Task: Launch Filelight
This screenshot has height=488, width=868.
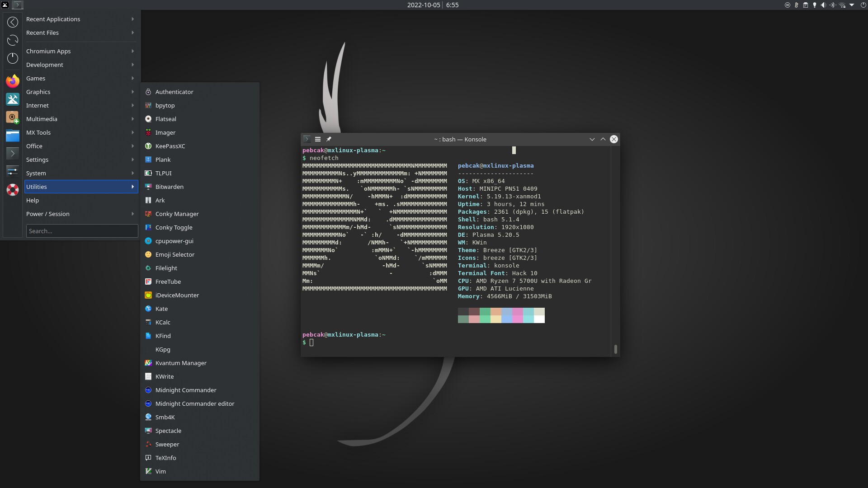Action: pos(200,268)
